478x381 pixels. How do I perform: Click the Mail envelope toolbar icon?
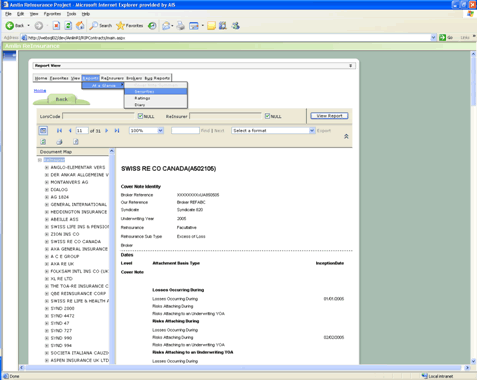click(x=166, y=26)
